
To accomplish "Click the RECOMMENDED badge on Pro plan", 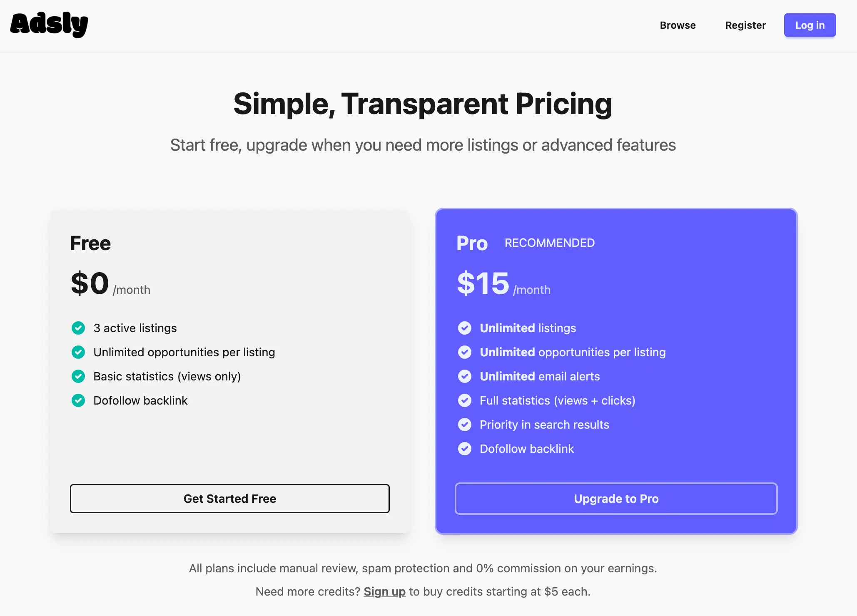I will coord(550,243).
